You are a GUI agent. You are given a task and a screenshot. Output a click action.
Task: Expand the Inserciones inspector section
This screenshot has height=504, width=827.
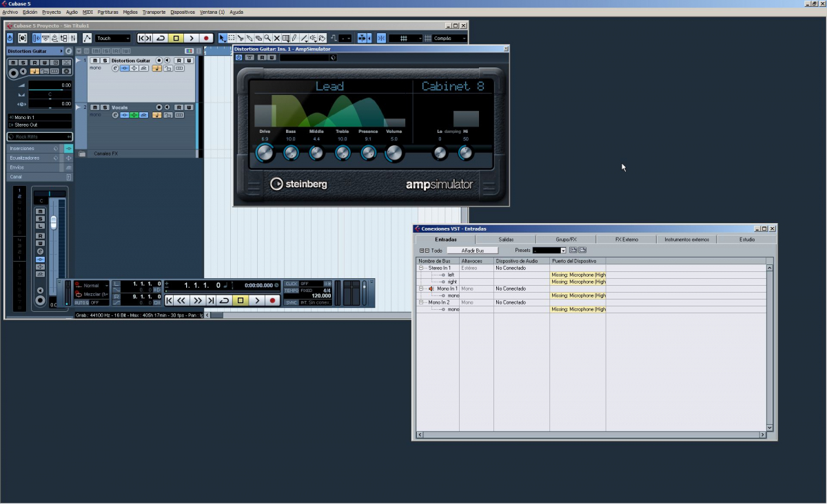40,148
